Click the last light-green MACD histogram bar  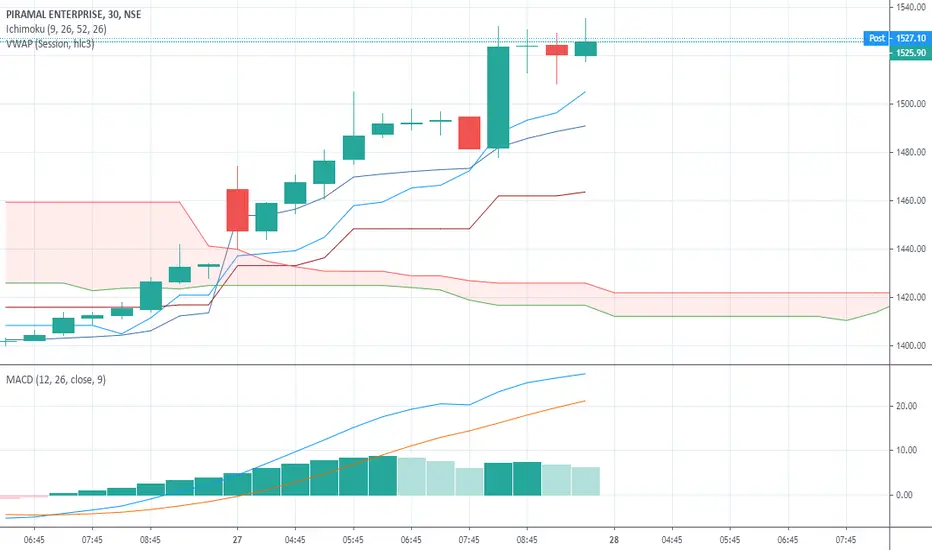585,481
